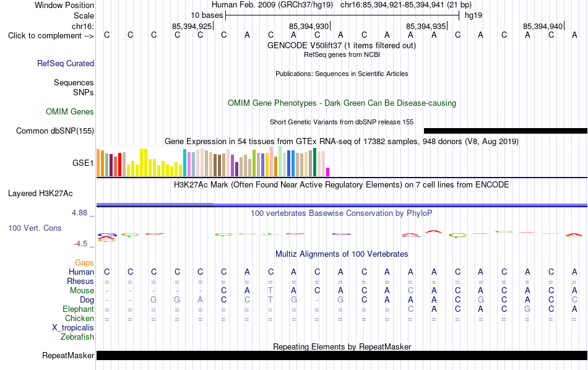Select the Chicken species label
Viewport: 588px width, 370px height.
coord(79,318)
